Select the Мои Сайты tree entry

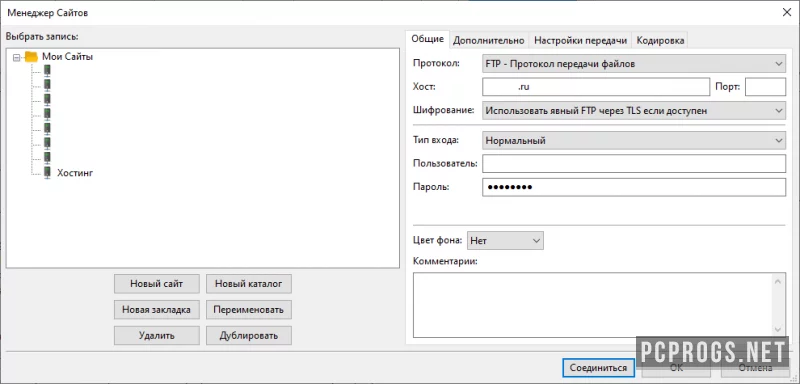pyautogui.click(x=67, y=57)
